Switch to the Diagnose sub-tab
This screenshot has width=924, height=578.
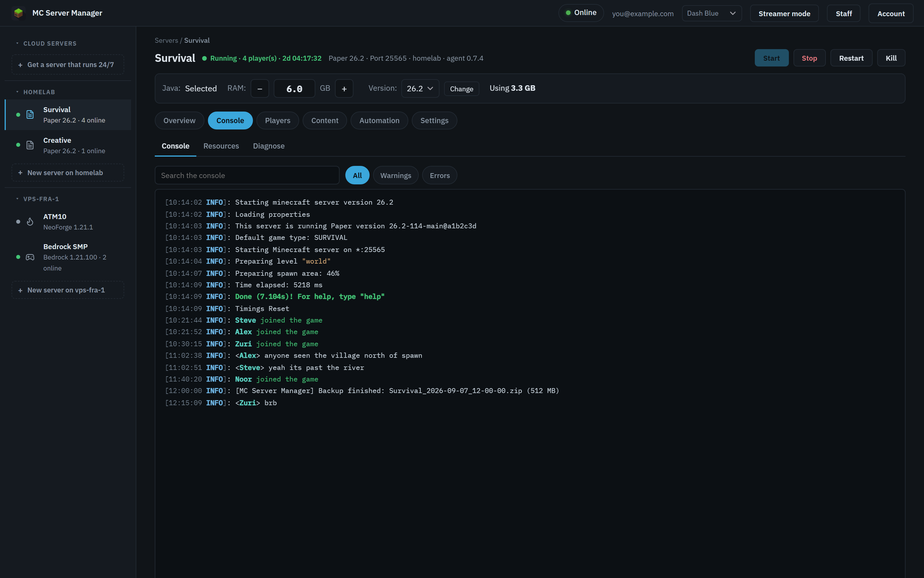[269, 146]
